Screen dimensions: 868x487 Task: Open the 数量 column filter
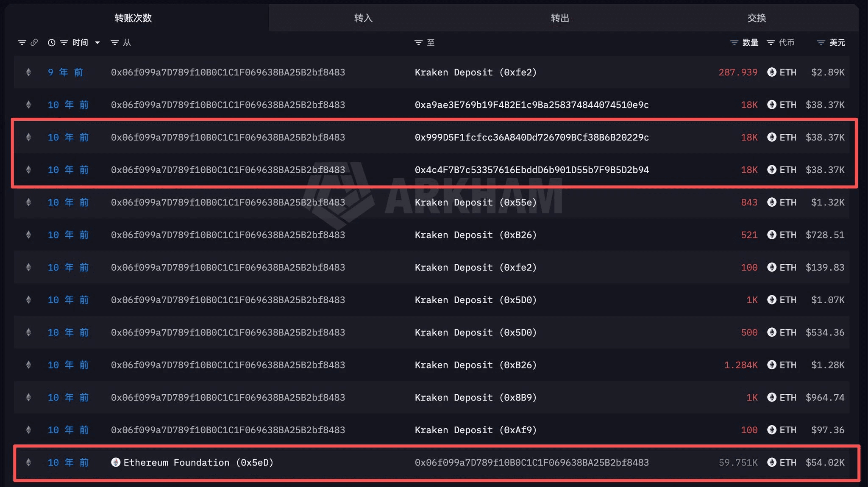(x=734, y=43)
